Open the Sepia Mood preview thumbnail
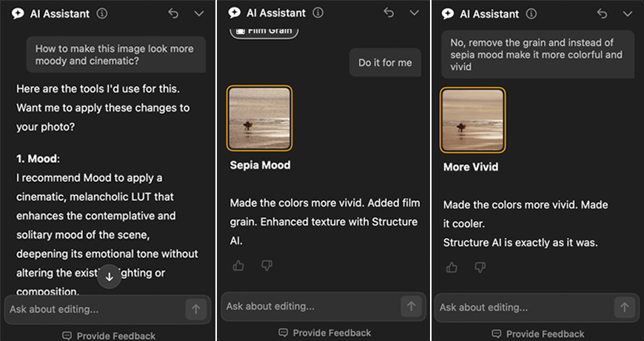This screenshot has height=341, width=644. coord(260,118)
